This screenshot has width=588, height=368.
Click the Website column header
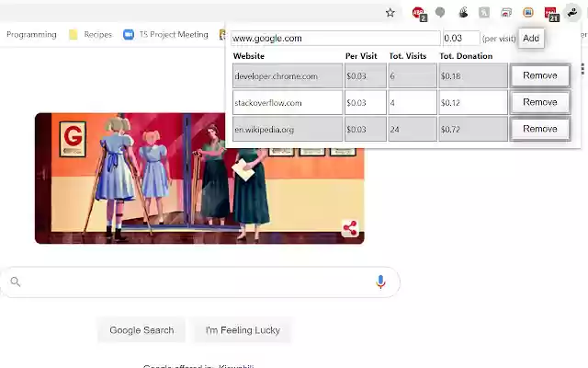(249, 56)
